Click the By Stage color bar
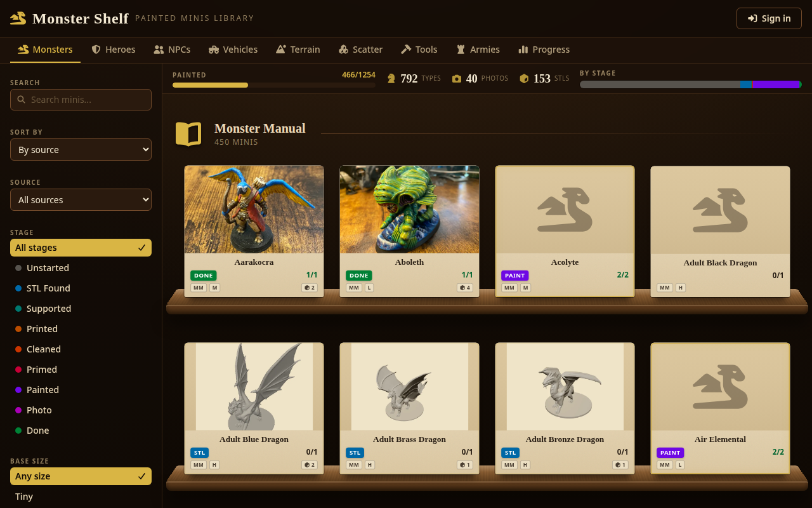The image size is (812, 508). [691, 84]
